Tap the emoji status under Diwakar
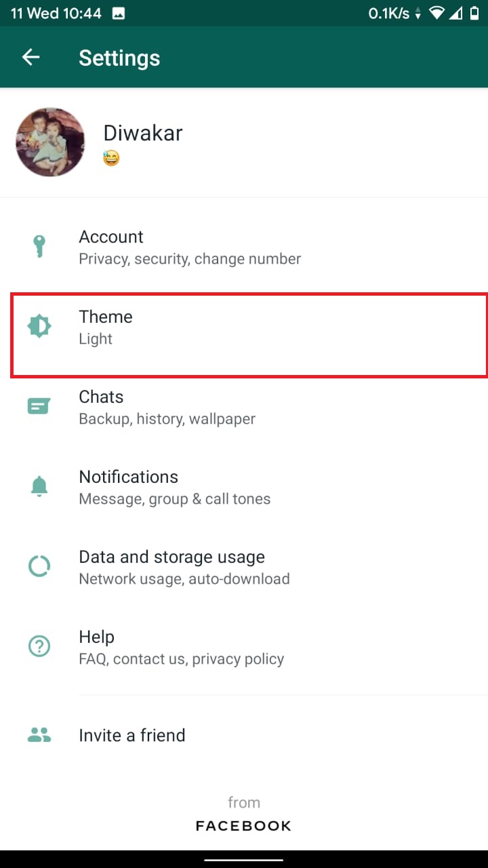488x868 pixels. 111,159
